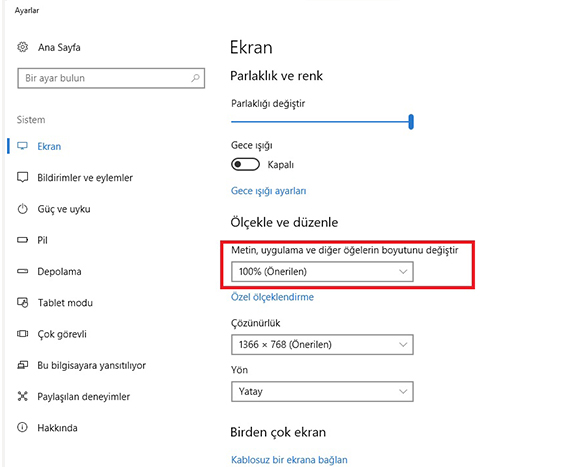Open Gece ışığı ayarları link
This screenshot has width=580, height=467.
pos(269,191)
